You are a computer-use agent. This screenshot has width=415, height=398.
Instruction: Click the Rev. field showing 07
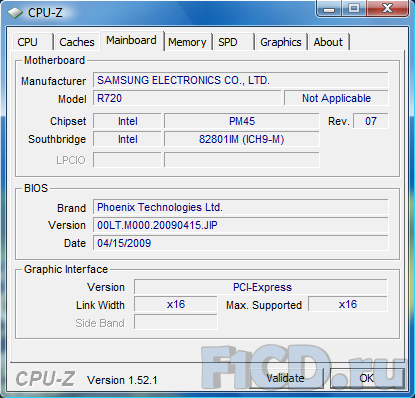[x=371, y=121]
